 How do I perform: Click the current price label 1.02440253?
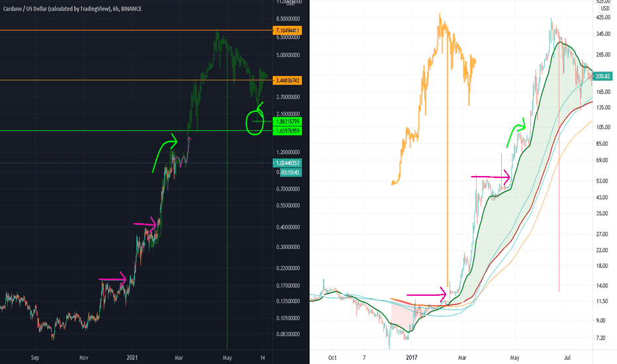pyautogui.click(x=287, y=163)
